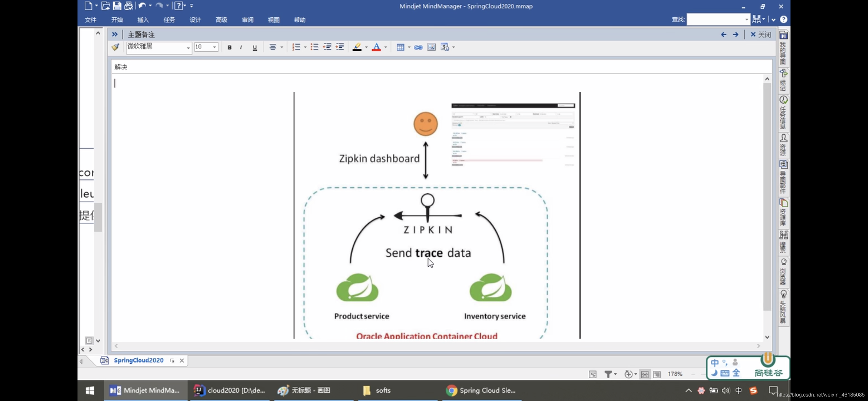This screenshot has width=868, height=401.
Task: Insert an image into the notes
Action: (x=431, y=47)
